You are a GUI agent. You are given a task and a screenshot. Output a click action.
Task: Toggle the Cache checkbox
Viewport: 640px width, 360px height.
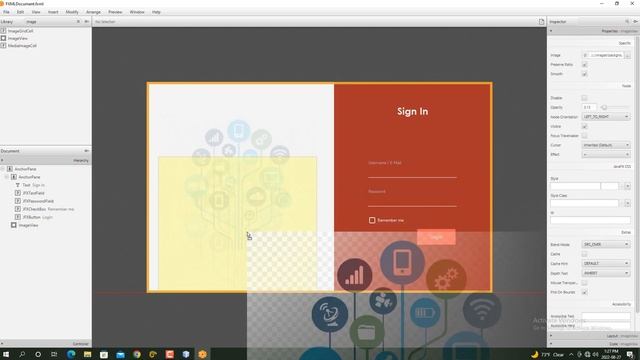click(x=584, y=254)
